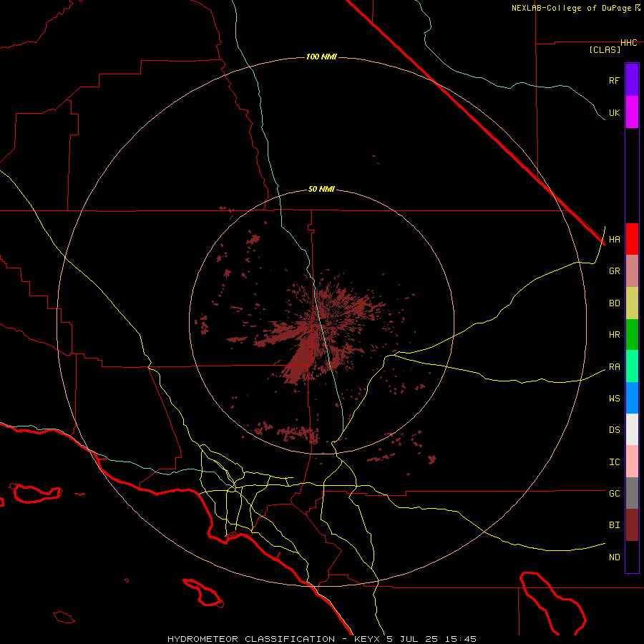Click the purple RF color swatch

(632, 80)
